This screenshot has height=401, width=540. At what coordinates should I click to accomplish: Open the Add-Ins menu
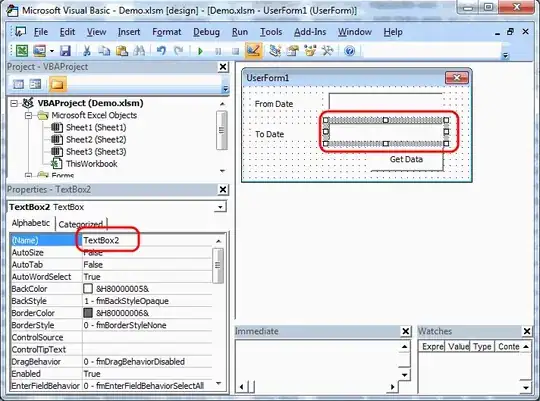[310, 32]
